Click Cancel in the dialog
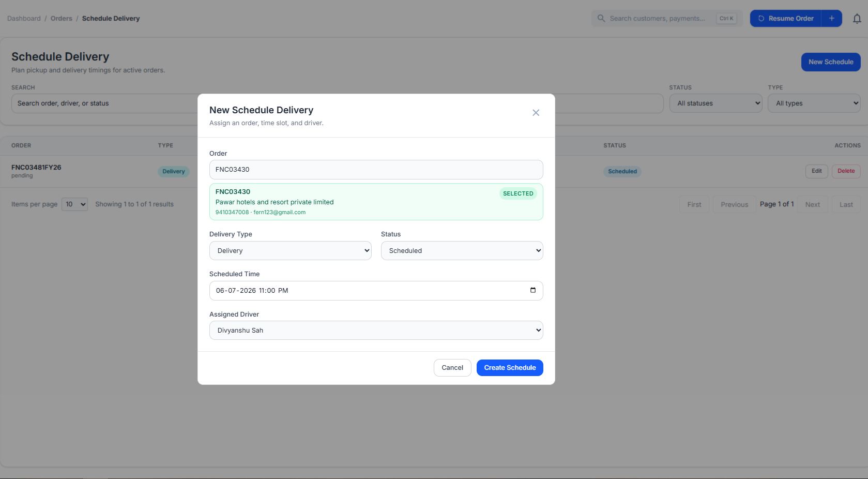Image resolution: width=868 pixels, height=479 pixels. [452, 368]
